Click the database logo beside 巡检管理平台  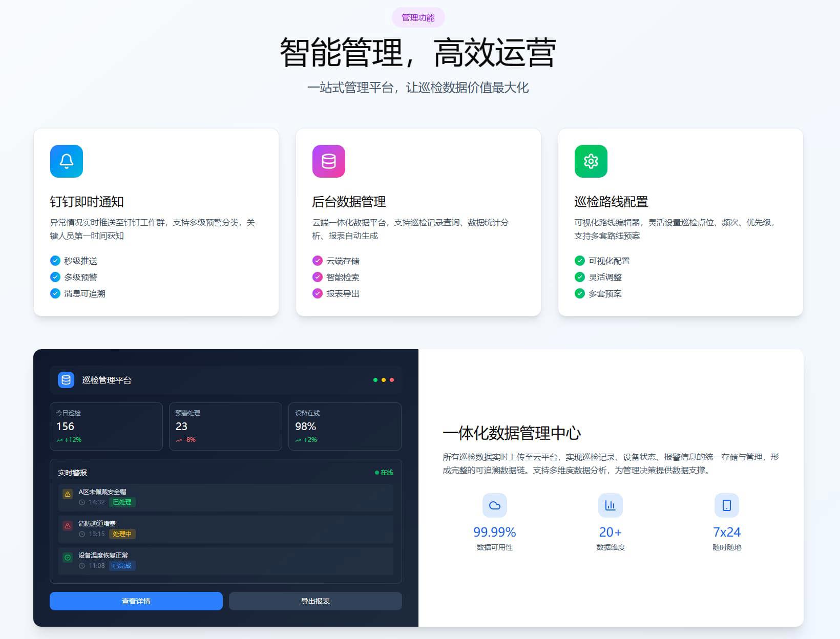point(66,380)
